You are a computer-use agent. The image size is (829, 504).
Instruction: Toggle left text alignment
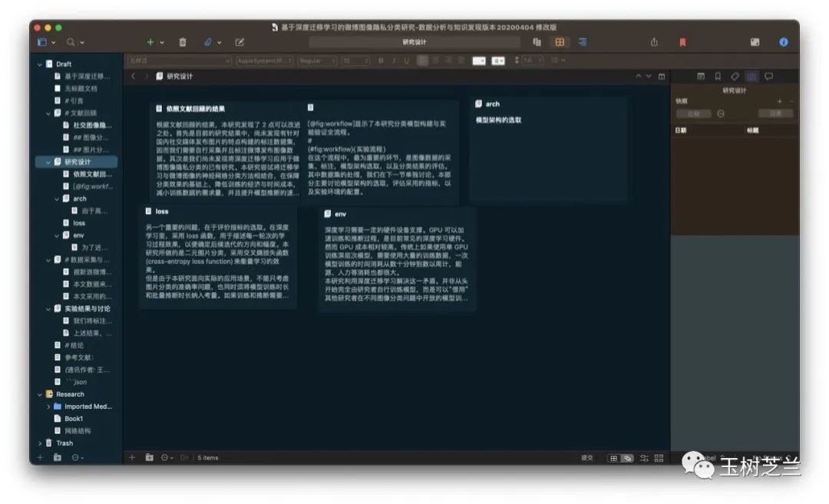[422, 61]
